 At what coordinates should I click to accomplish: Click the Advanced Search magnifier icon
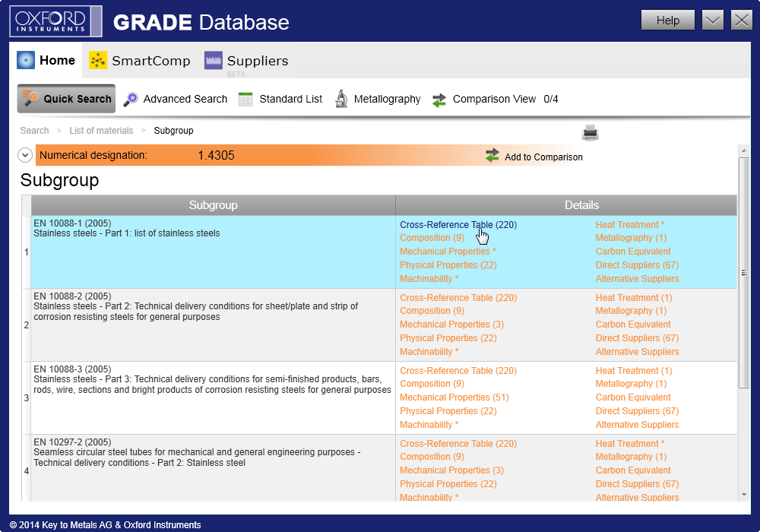tap(131, 99)
